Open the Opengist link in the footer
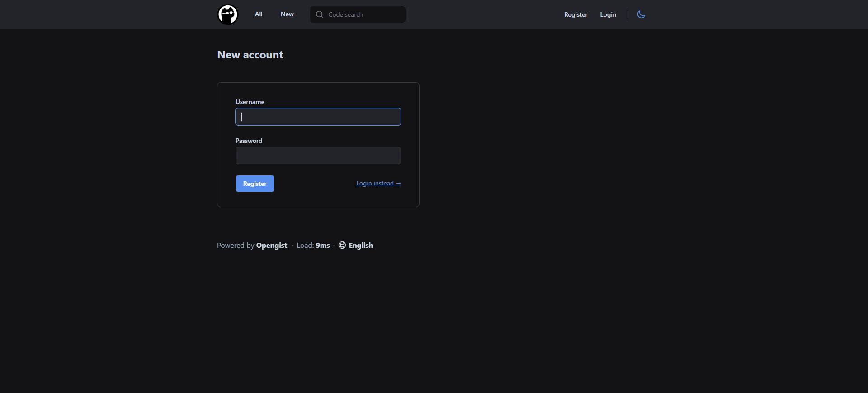Screen dimensions: 868x393 pyautogui.click(x=271, y=245)
